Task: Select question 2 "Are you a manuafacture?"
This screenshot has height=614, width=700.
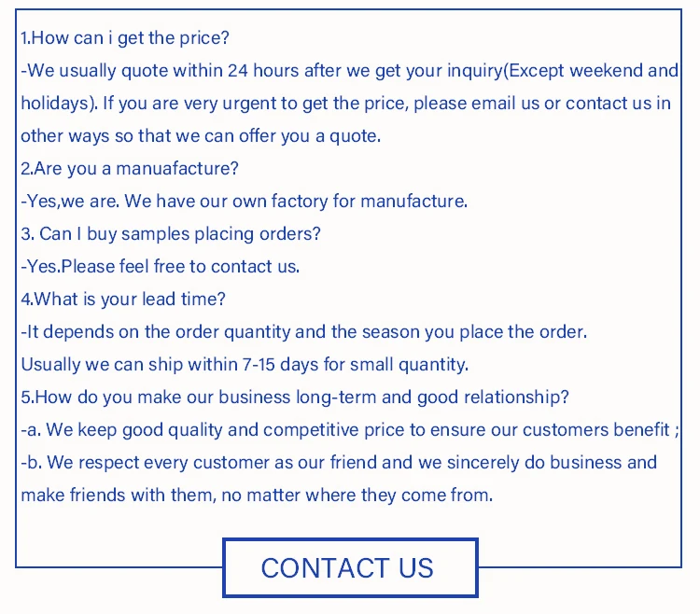Action: click(130, 169)
